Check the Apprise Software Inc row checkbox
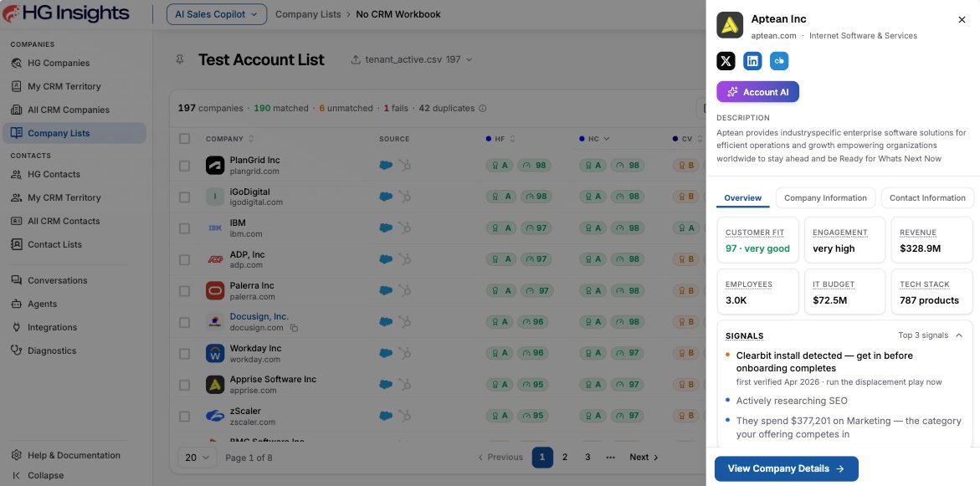The width and height of the screenshot is (980, 486). [x=184, y=385]
